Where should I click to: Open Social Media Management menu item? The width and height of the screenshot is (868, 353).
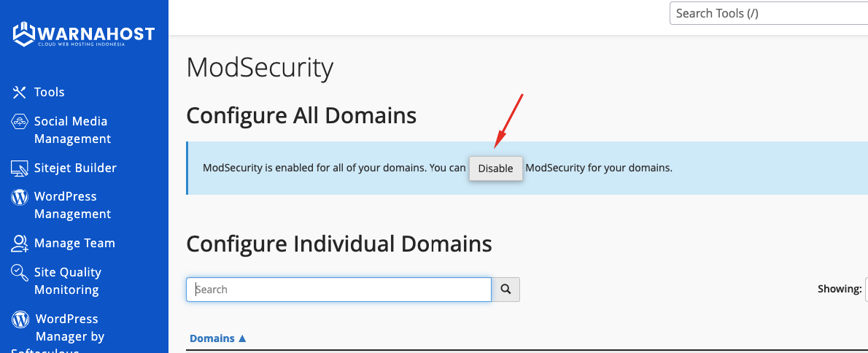pos(72,130)
